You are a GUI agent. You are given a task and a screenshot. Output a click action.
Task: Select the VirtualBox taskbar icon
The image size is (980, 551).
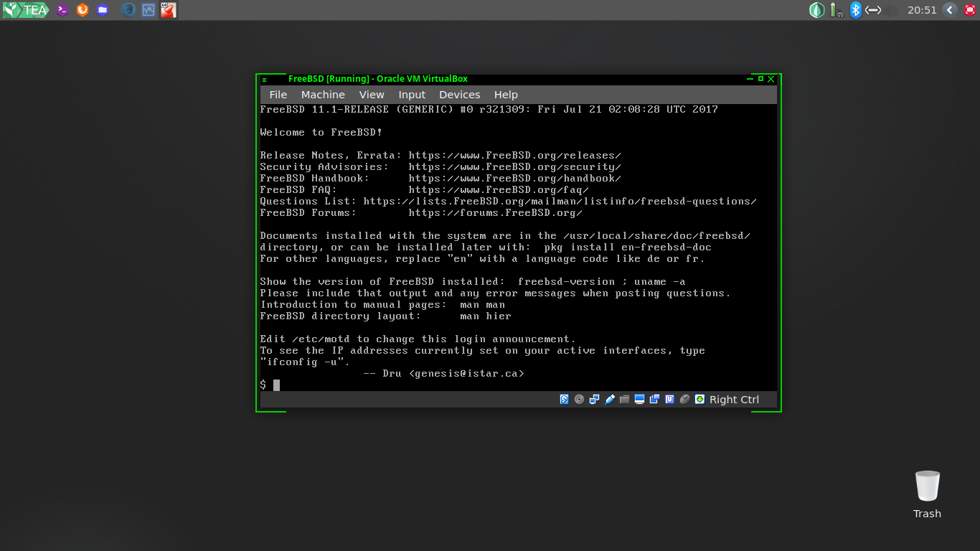click(x=168, y=10)
